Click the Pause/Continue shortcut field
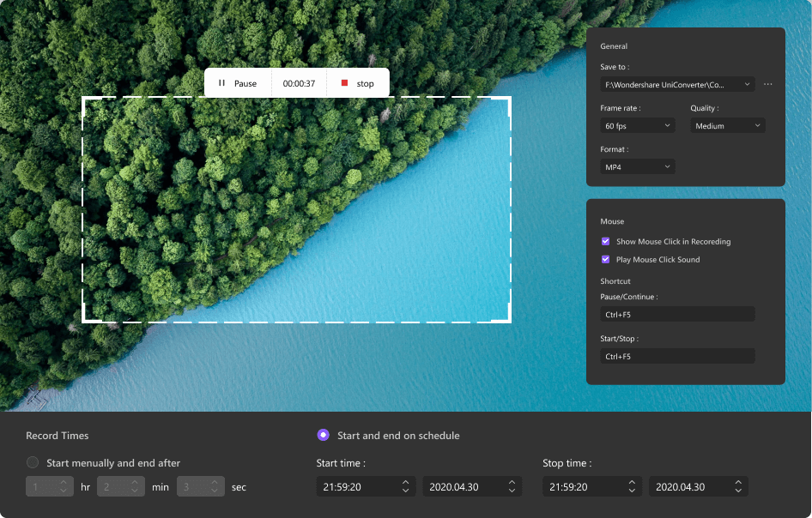 (x=677, y=314)
